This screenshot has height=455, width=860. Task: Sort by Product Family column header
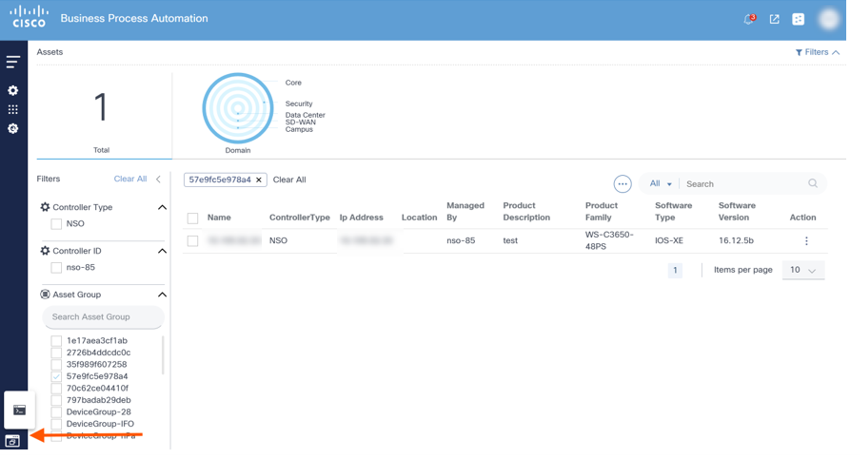pos(601,212)
